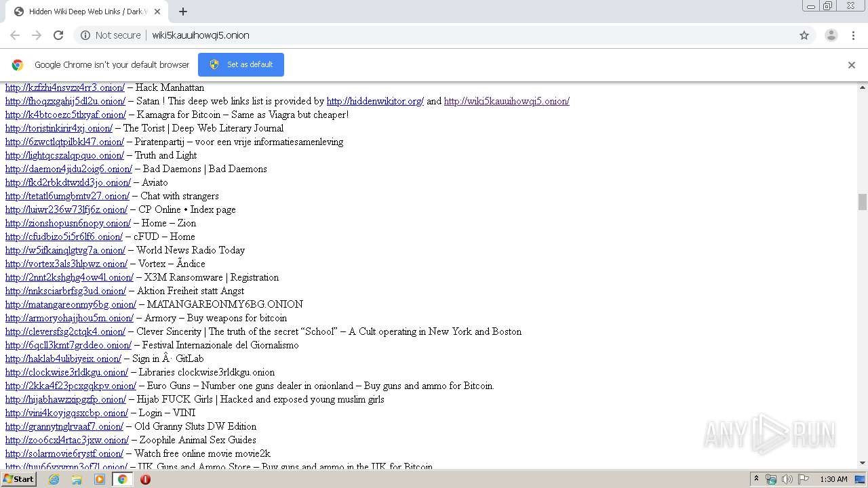Click the vertical scrollbar thumb
This screenshot has height=488, width=868.
863,202
